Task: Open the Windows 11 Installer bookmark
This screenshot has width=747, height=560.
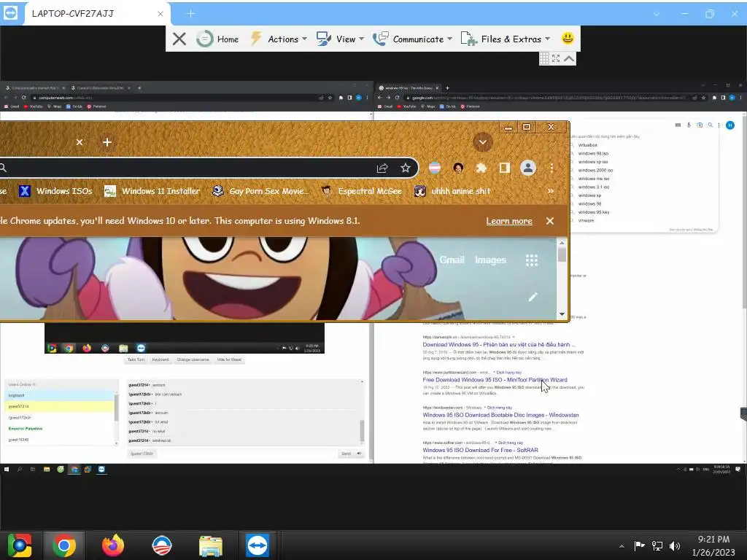Action: pos(152,191)
